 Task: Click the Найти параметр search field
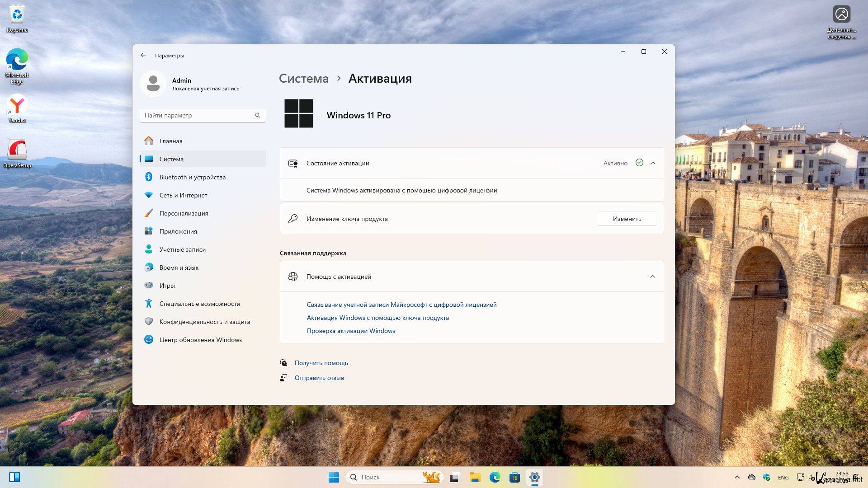point(198,115)
